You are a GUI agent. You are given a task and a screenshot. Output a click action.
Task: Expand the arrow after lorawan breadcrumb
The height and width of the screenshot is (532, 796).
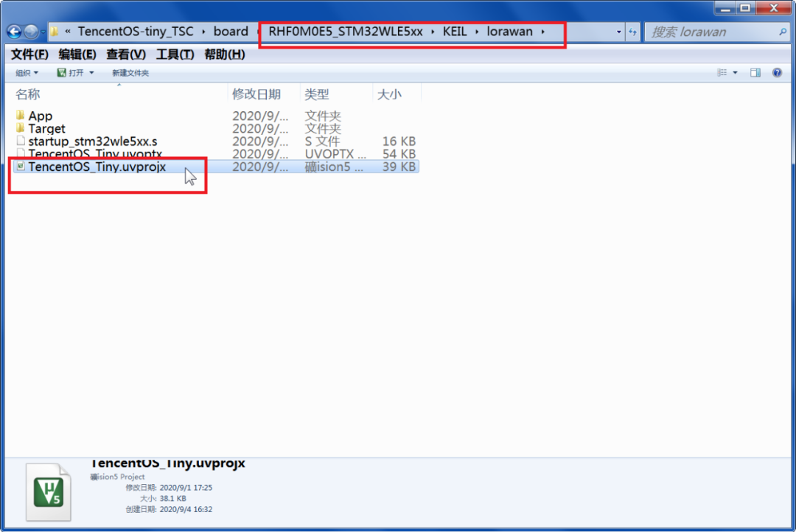542,32
